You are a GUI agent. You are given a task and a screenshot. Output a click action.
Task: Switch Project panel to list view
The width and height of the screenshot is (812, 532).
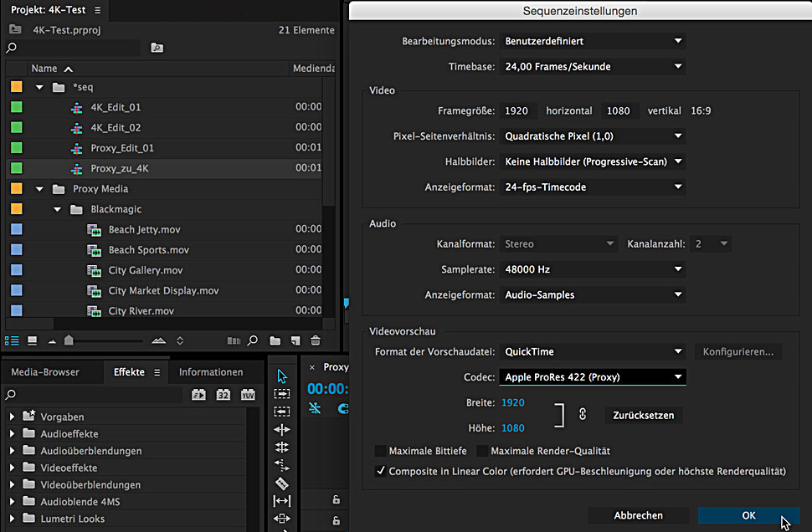tap(13, 340)
